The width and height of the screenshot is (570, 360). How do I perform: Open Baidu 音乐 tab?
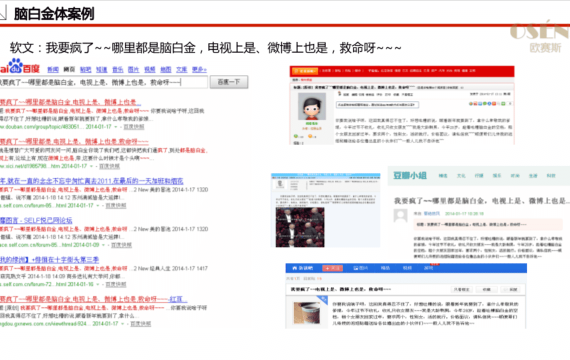pos(117,69)
